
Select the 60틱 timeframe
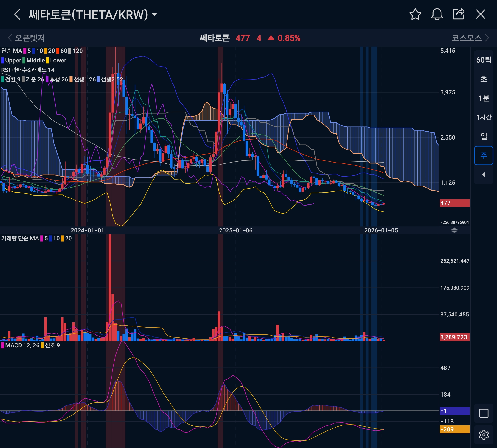pos(484,60)
